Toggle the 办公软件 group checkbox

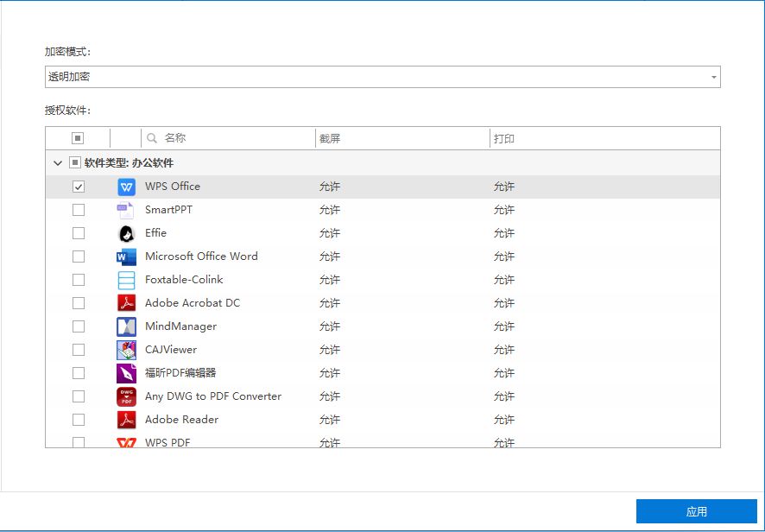(74, 162)
